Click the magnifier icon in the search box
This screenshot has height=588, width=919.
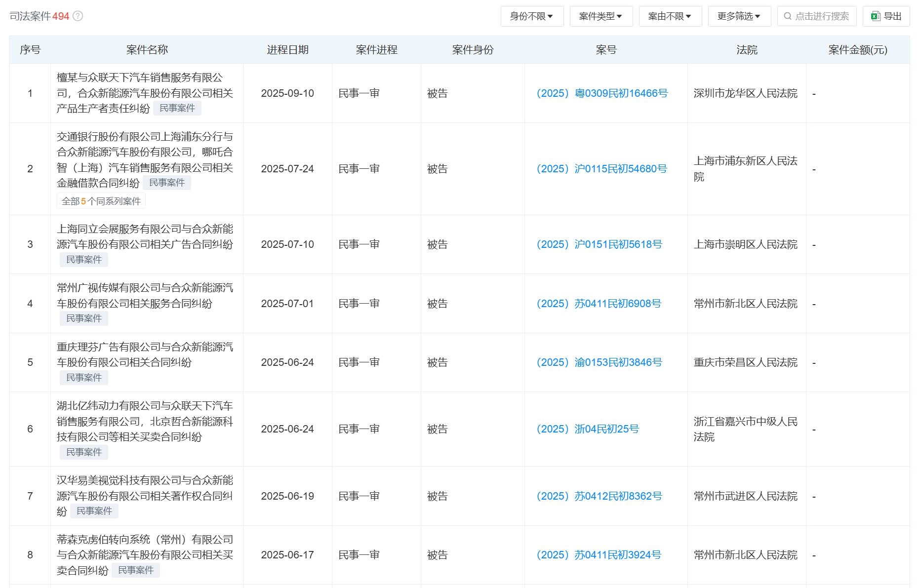(788, 16)
